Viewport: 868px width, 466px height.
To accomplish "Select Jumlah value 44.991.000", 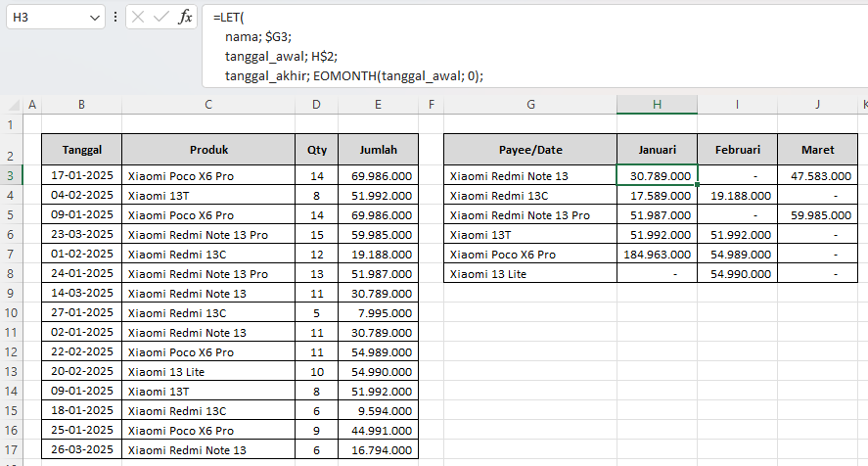I will (x=378, y=430).
